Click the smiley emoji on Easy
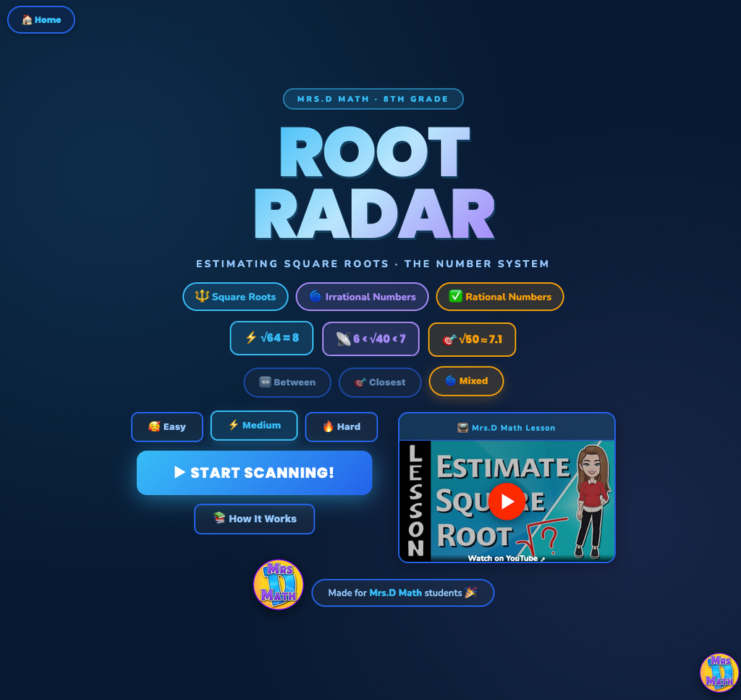 tap(154, 426)
